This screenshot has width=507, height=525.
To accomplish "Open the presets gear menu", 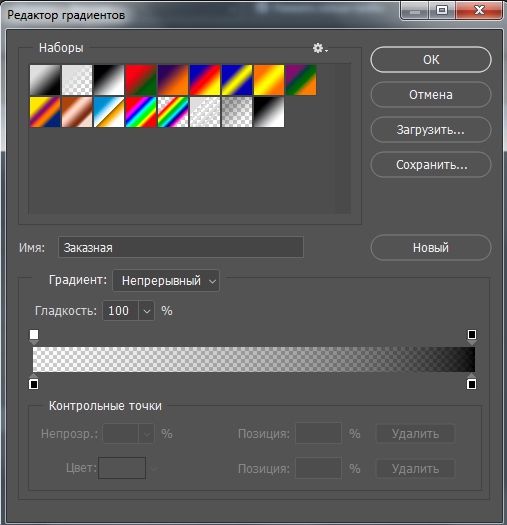I will click(x=320, y=48).
